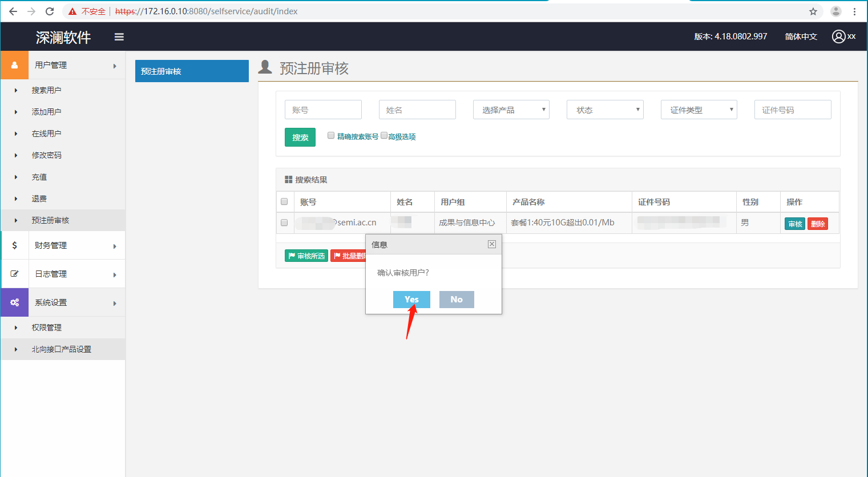Expand the 证件类型 dropdown
868x477 pixels.
(x=699, y=110)
